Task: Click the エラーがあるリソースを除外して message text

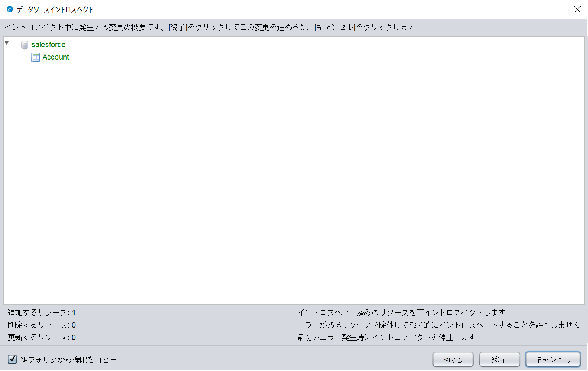Action: (439, 325)
